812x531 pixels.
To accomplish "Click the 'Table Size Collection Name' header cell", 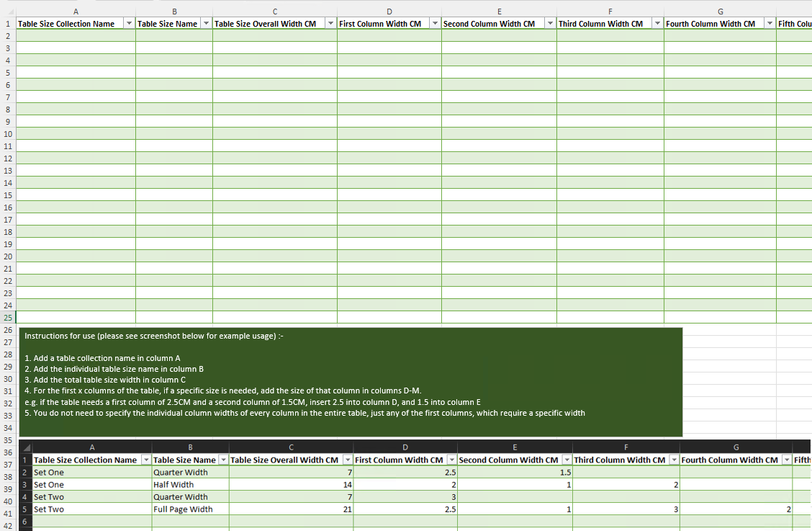I will [76, 23].
